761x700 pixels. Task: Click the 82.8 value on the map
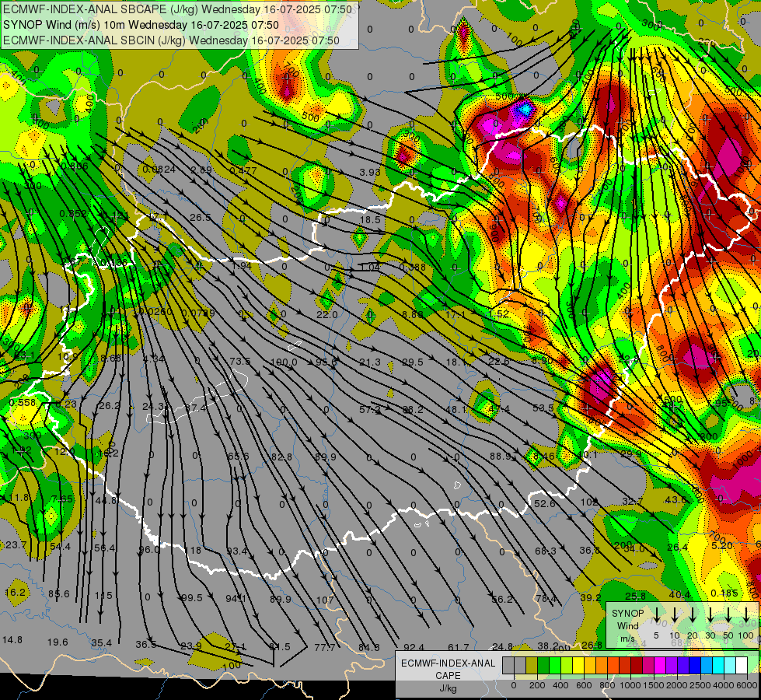[281, 457]
